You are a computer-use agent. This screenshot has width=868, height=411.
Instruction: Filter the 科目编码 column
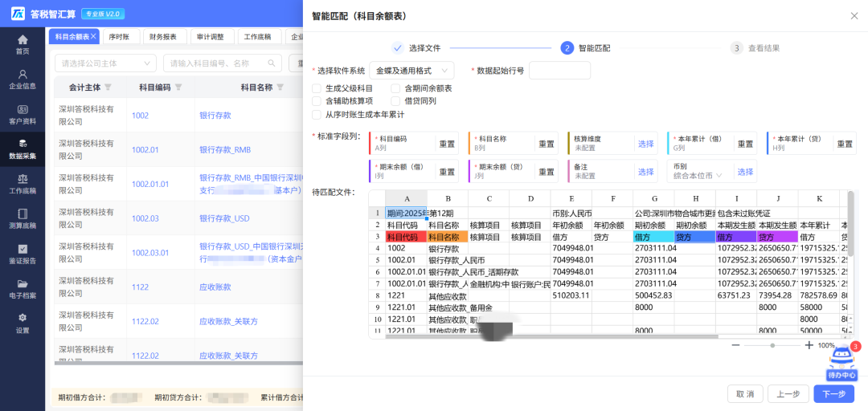[x=178, y=87]
